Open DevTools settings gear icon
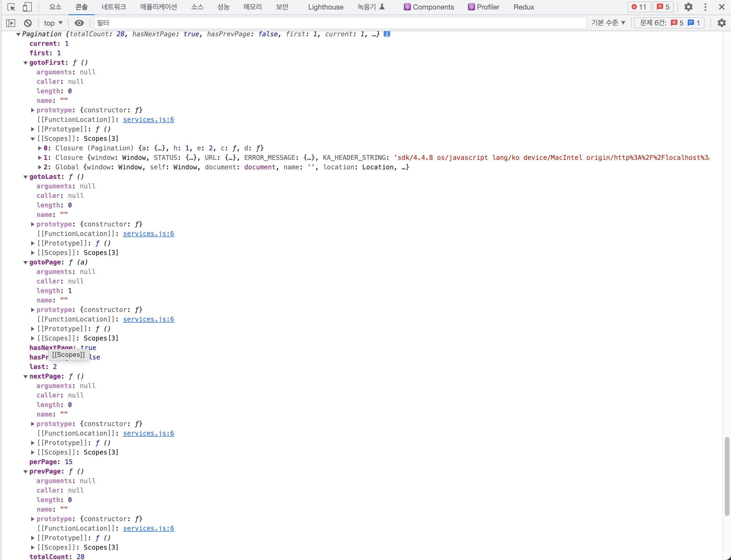 point(688,7)
